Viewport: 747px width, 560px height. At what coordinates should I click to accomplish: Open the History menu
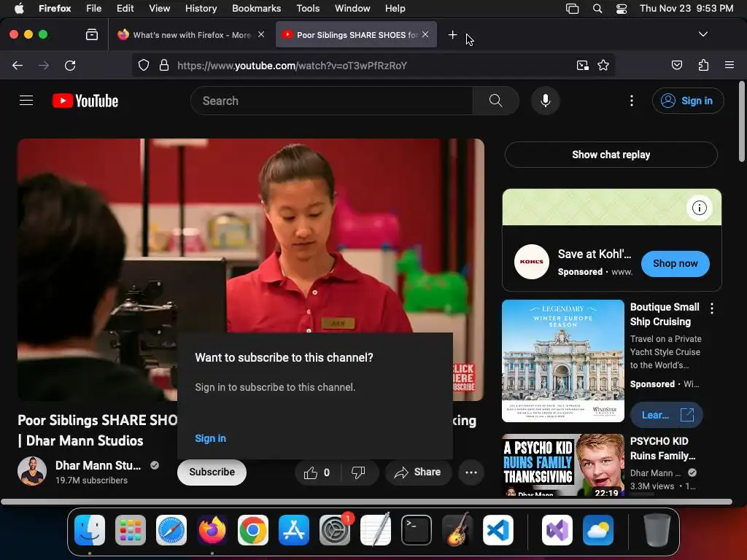pyautogui.click(x=201, y=9)
